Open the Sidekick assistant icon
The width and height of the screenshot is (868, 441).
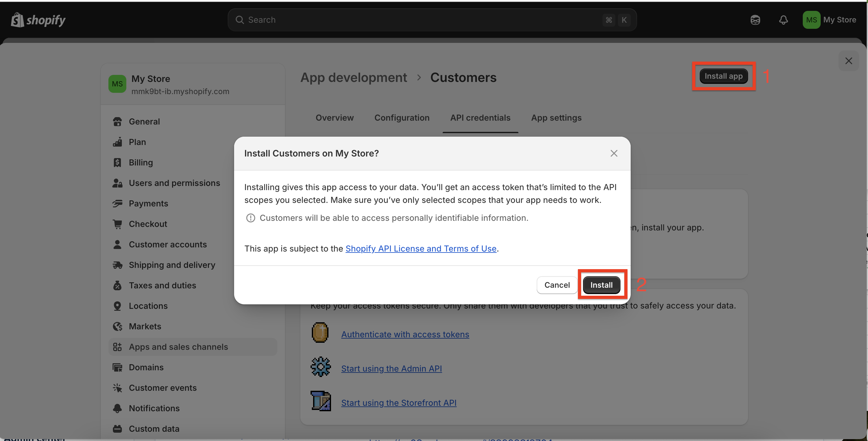tap(755, 20)
